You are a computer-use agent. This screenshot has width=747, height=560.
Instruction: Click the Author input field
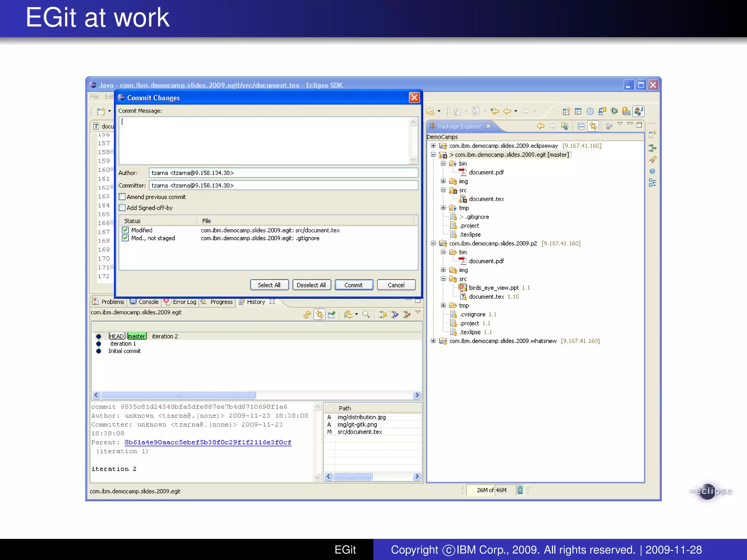pos(283,173)
